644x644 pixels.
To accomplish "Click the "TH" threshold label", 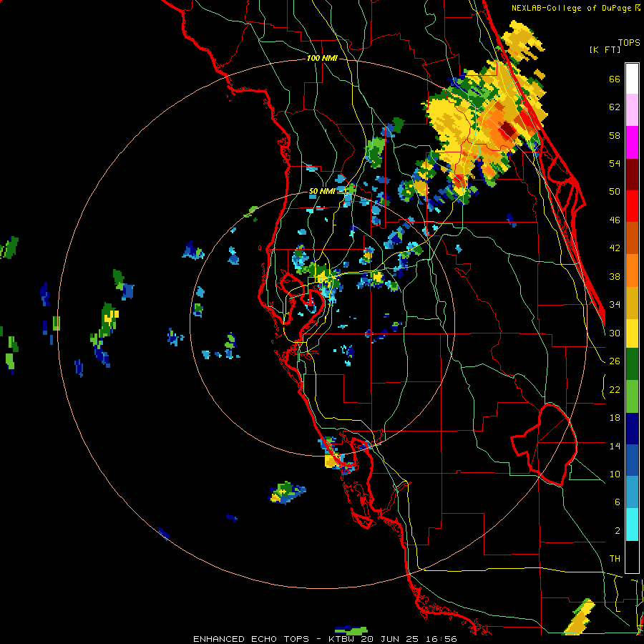I will pyautogui.click(x=615, y=559).
